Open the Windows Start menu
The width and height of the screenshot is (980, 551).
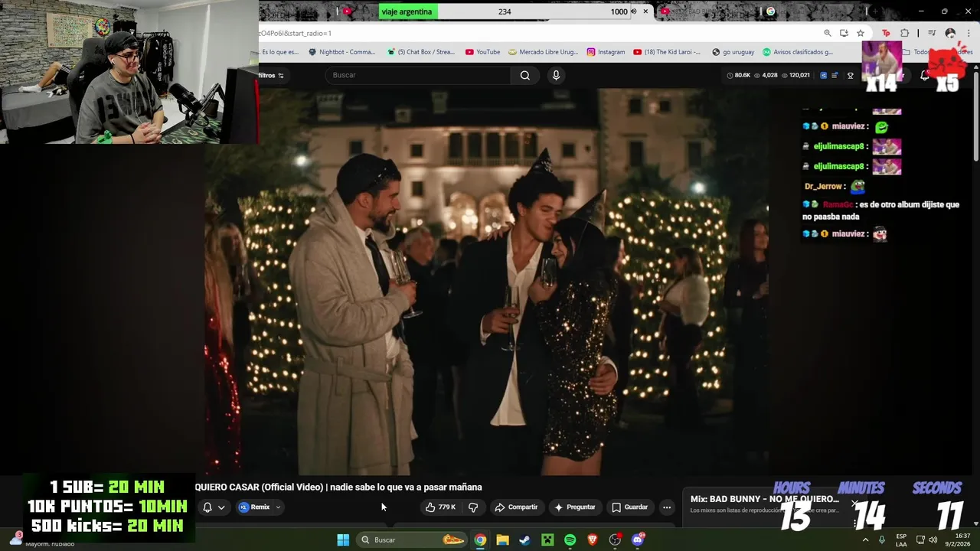pos(343,540)
